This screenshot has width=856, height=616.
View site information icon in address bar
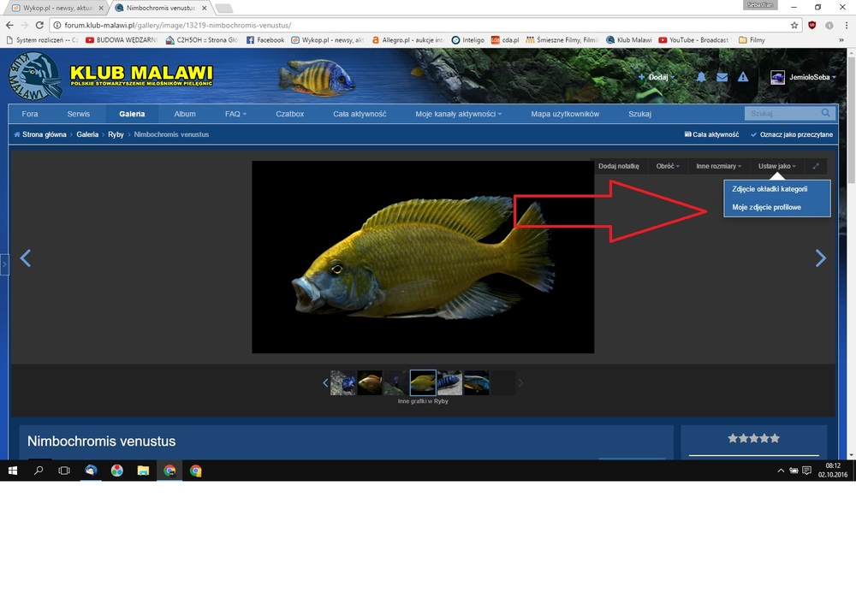56,25
